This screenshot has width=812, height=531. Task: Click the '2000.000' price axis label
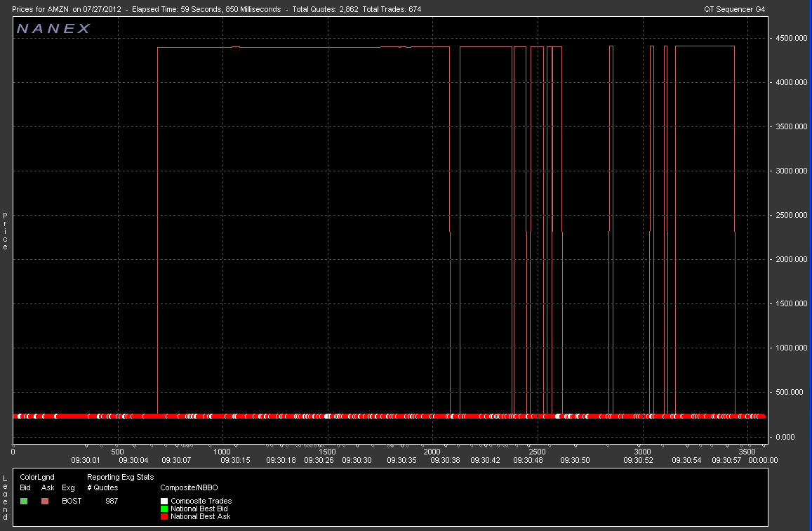[791, 260]
